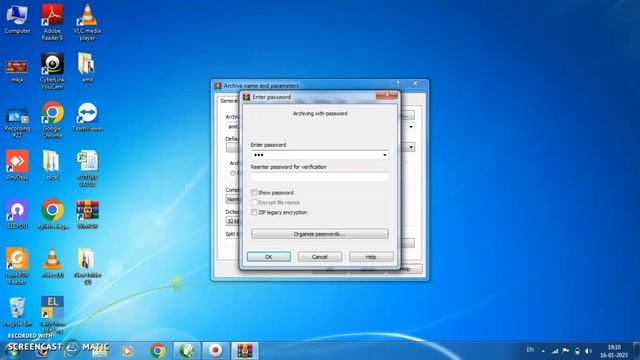Open the Computer desktop icon

coord(17,19)
